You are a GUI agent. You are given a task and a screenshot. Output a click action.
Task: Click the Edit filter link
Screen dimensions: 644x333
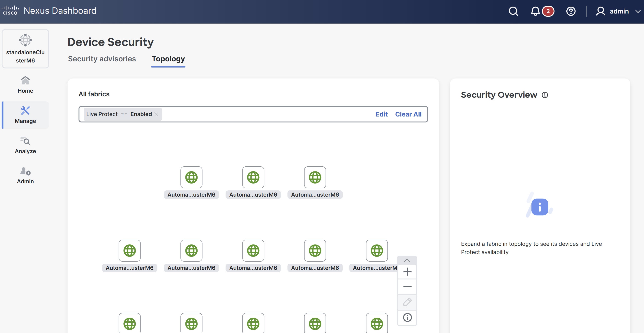pyautogui.click(x=381, y=114)
